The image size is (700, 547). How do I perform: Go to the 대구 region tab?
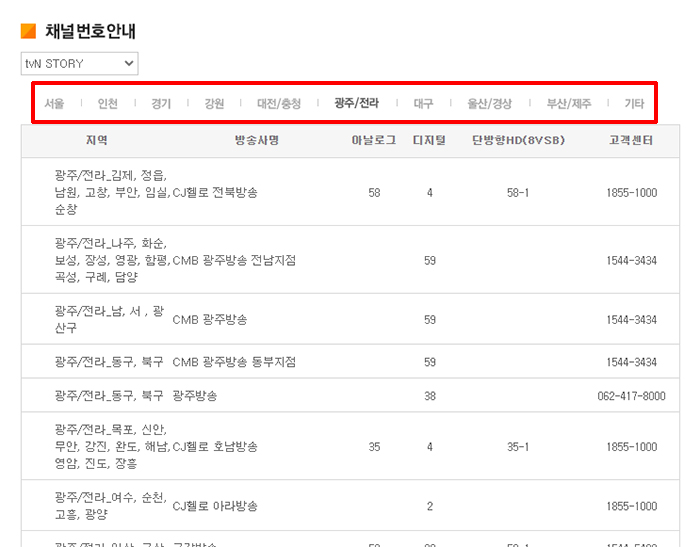tap(423, 104)
